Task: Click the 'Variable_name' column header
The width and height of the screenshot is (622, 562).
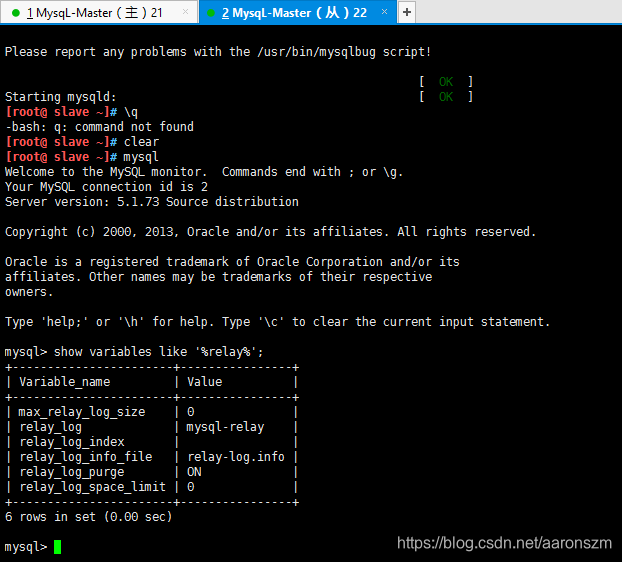Action: click(x=65, y=382)
